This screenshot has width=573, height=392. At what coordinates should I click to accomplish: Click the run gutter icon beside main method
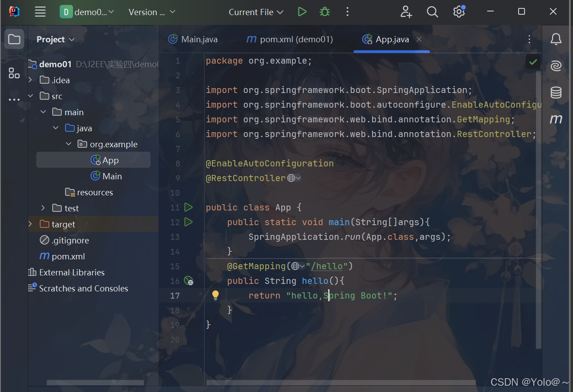pyautogui.click(x=188, y=222)
